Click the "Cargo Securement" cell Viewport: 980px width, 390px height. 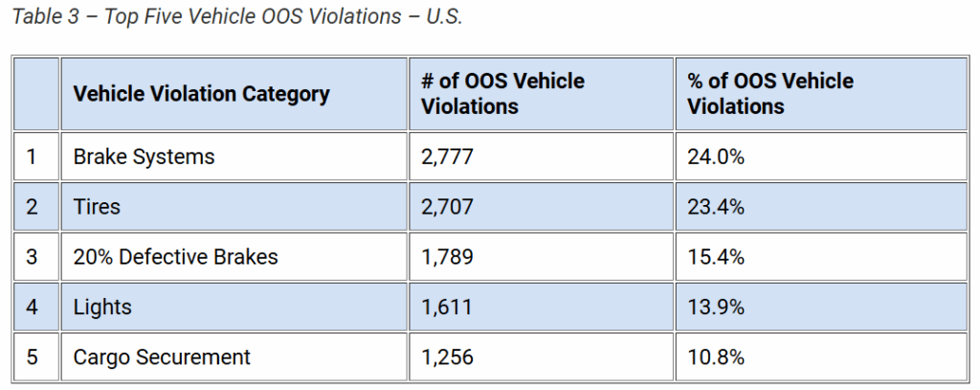pyautogui.click(x=162, y=357)
